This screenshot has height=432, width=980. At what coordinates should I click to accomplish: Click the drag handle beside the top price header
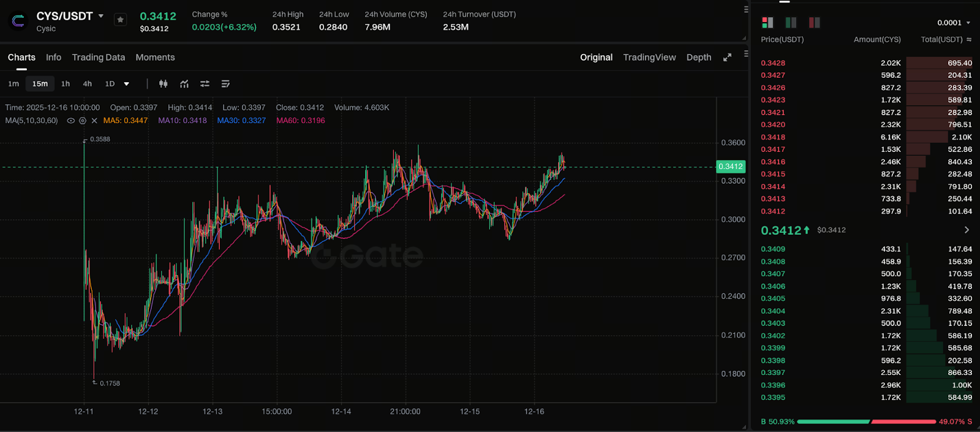click(745, 9)
